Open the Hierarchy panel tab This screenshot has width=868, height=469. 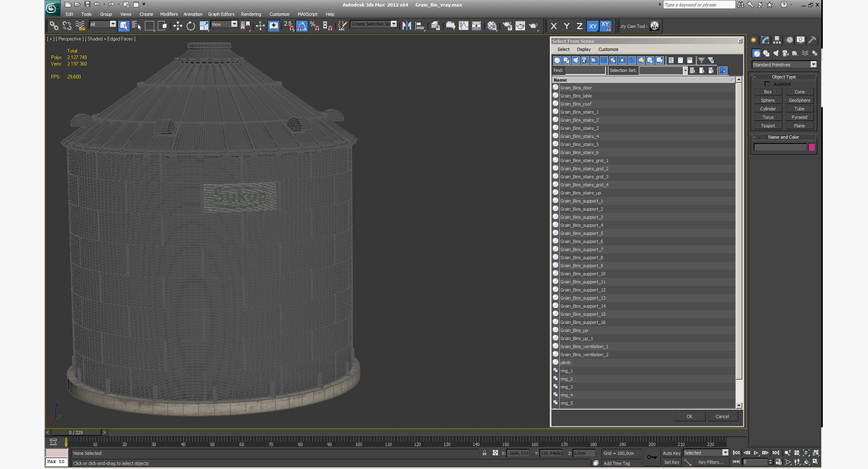(x=777, y=40)
